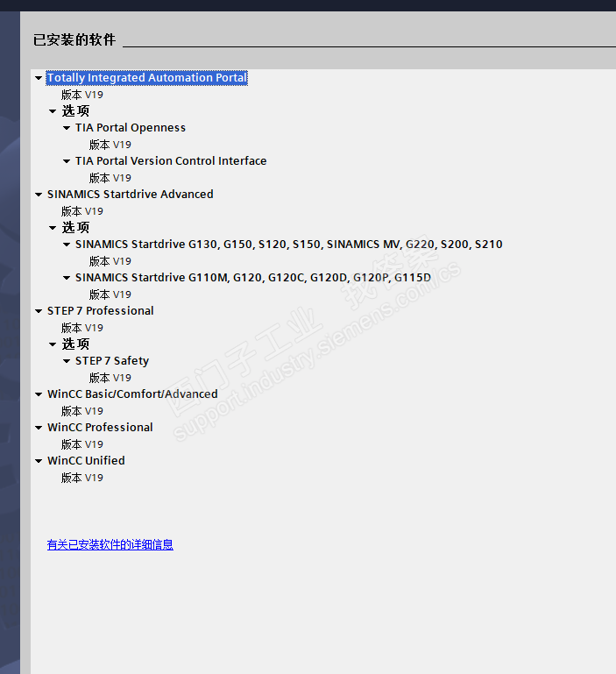The height and width of the screenshot is (674, 616).
Task: Select 选项 label under SINAMICS Startdrive Advanced
Action: click(75, 227)
